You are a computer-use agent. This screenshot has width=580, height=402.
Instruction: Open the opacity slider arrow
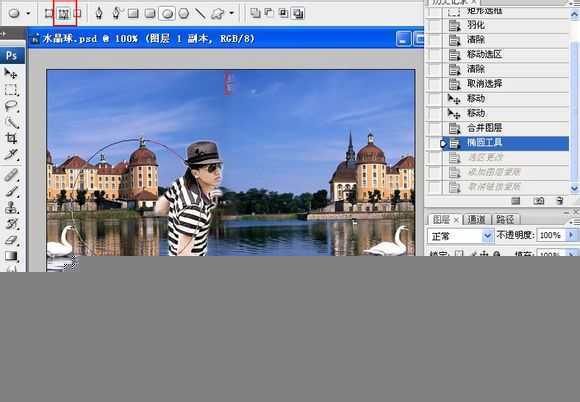pyautogui.click(x=571, y=235)
